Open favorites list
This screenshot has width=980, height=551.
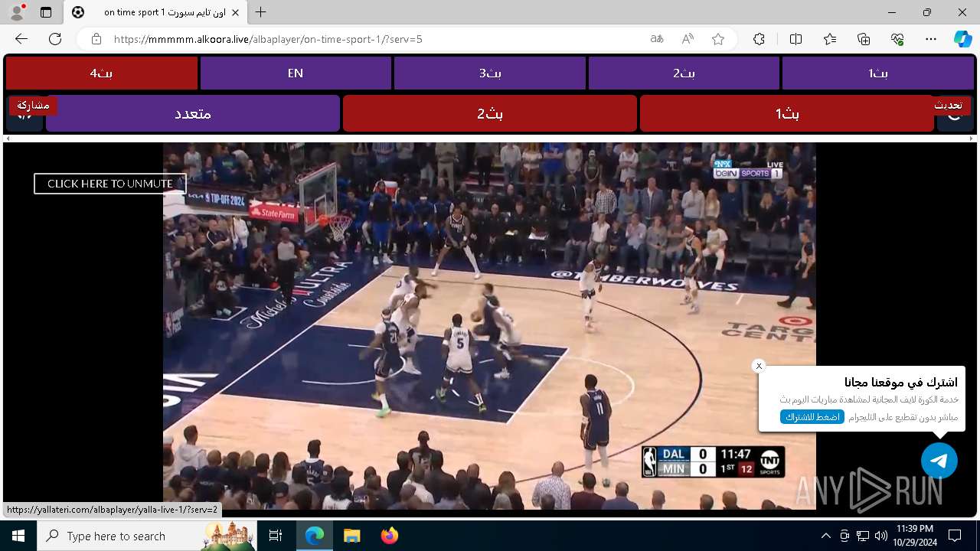(x=830, y=39)
